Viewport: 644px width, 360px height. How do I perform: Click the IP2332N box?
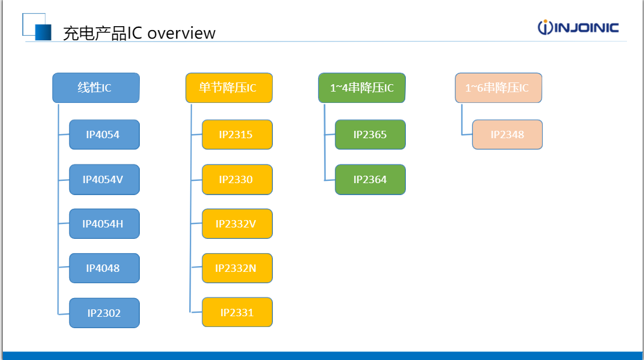click(238, 268)
